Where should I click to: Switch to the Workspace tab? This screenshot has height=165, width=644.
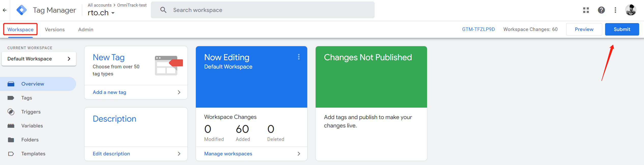point(20,30)
